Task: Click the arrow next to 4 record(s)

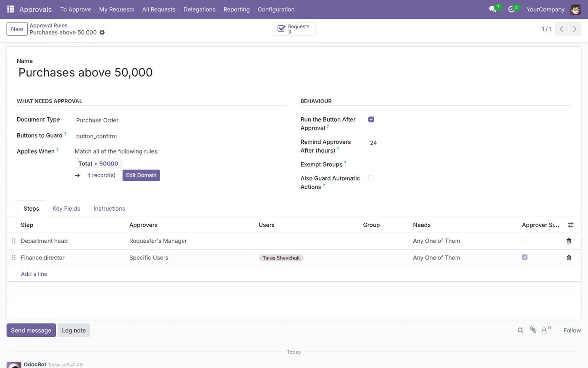Action: (x=77, y=175)
